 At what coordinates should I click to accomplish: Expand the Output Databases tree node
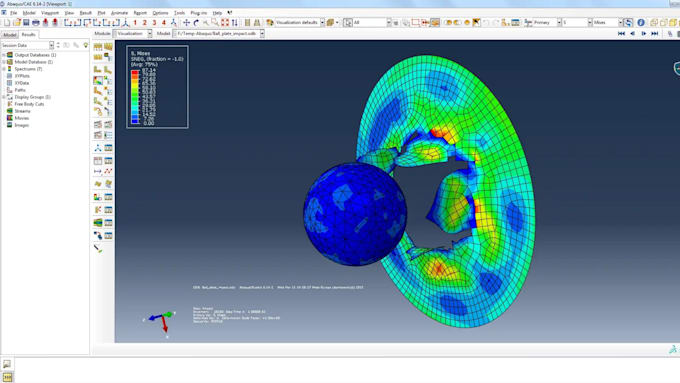click(4, 55)
